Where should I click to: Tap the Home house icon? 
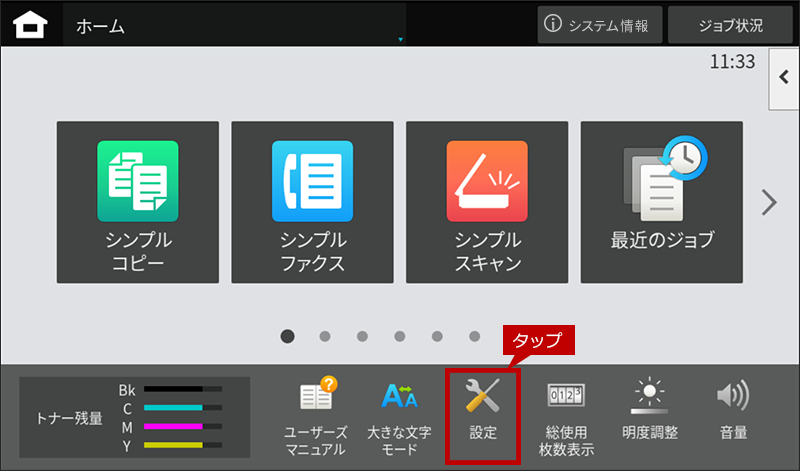(x=30, y=26)
